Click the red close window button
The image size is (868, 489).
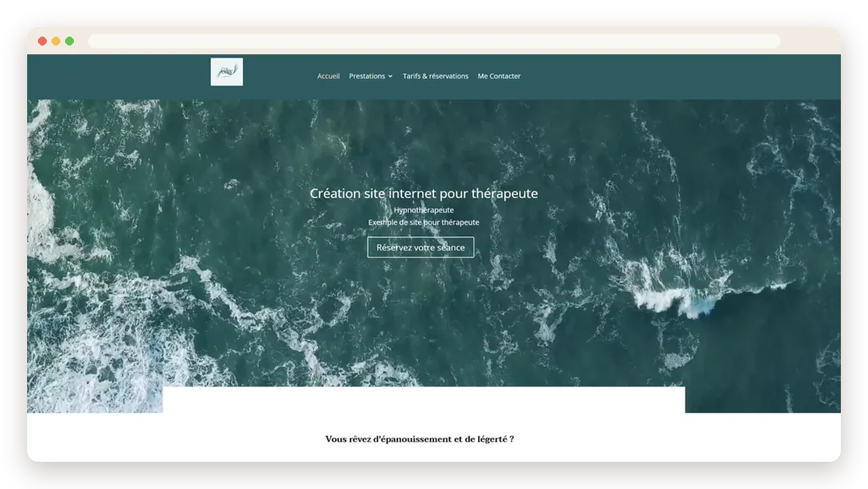coord(42,41)
